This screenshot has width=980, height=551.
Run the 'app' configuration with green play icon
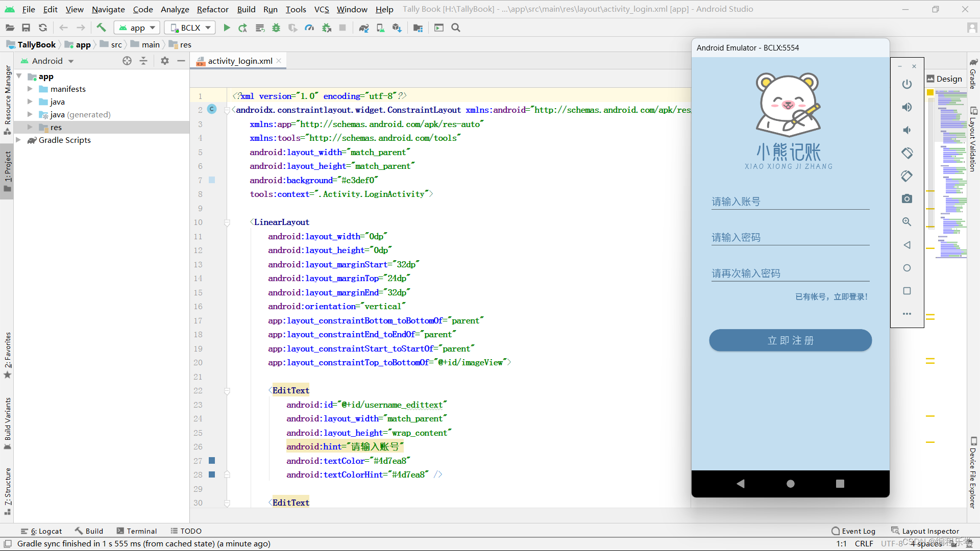(x=227, y=28)
